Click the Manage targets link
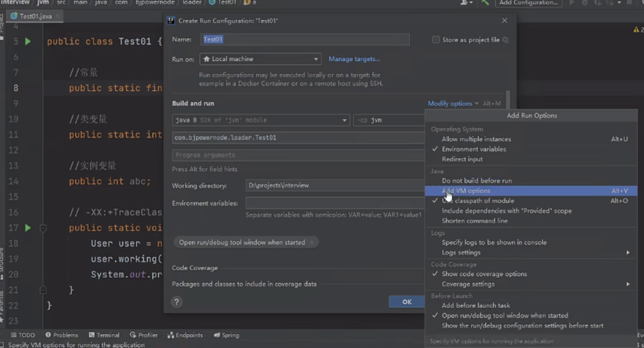The image size is (644, 348). point(354,59)
